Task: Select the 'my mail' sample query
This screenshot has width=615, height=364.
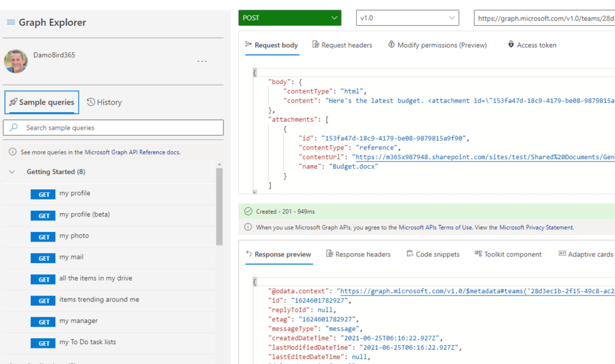Action: coord(109,257)
